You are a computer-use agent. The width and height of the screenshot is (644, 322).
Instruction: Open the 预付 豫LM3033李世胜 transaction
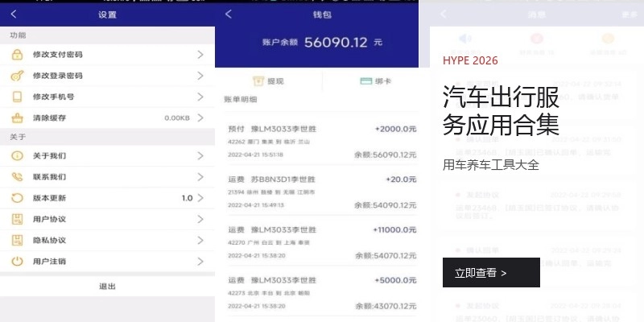pos(323,142)
